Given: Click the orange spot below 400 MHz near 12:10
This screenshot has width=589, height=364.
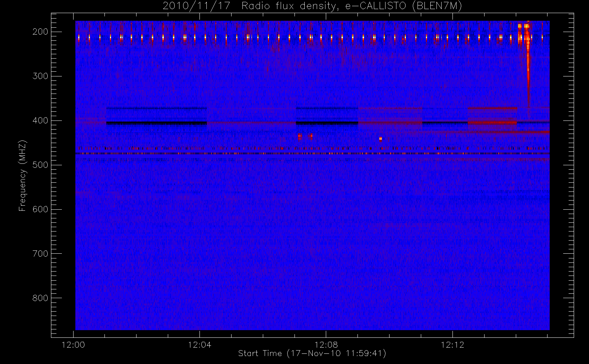Looking at the screenshot, I should coord(380,139).
